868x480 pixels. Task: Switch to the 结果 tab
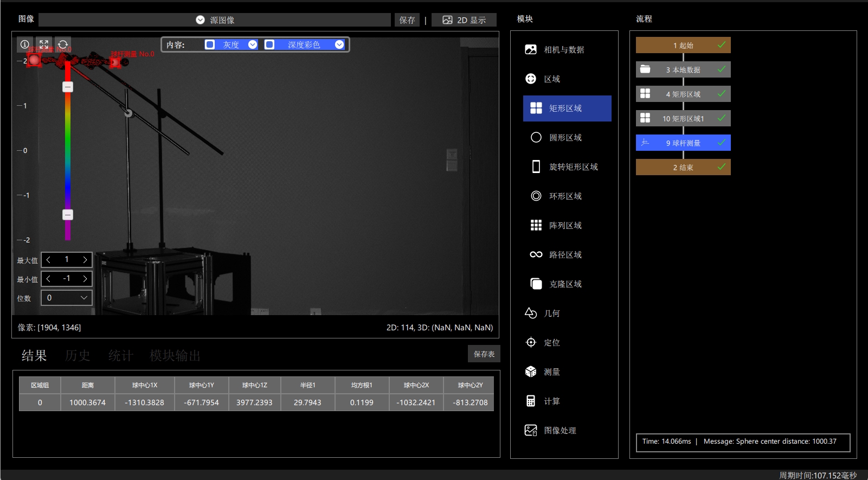34,356
